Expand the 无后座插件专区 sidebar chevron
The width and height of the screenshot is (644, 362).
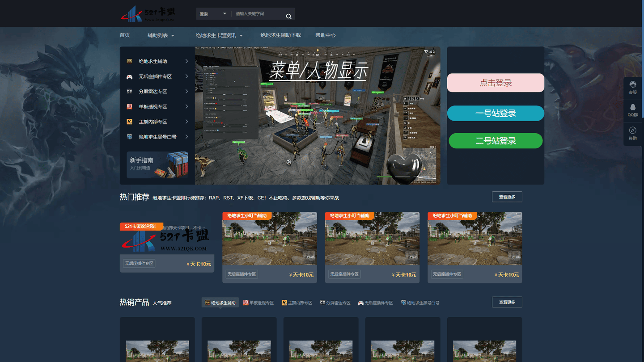pyautogui.click(x=187, y=76)
